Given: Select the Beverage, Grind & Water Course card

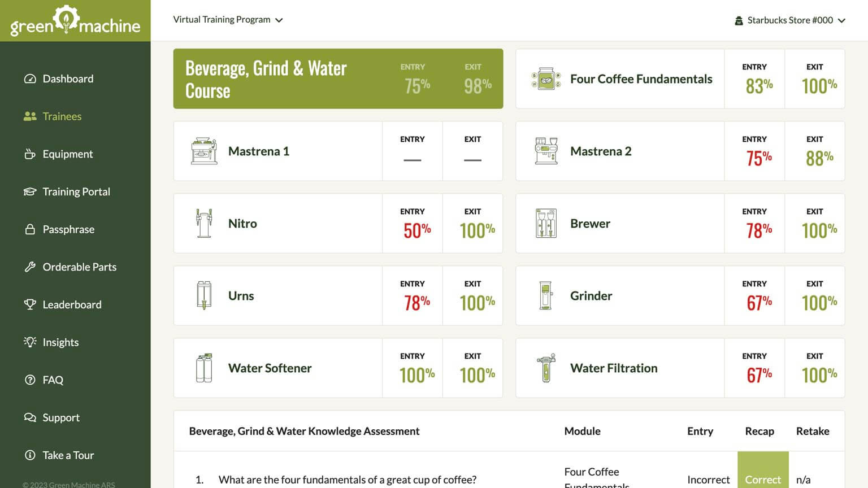Looking at the screenshot, I should click(x=338, y=79).
